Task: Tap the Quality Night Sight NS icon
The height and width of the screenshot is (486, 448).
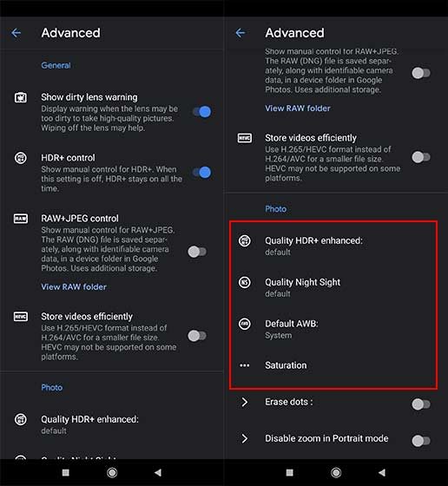Action: point(245,282)
